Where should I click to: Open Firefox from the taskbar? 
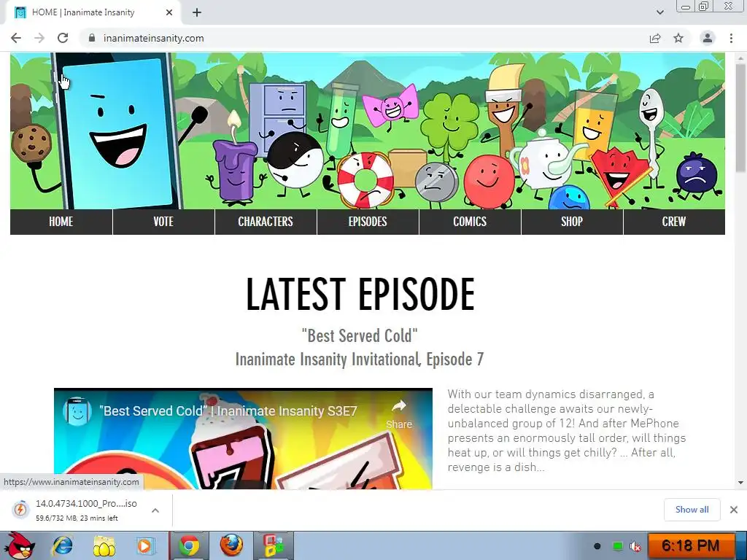point(231,546)
